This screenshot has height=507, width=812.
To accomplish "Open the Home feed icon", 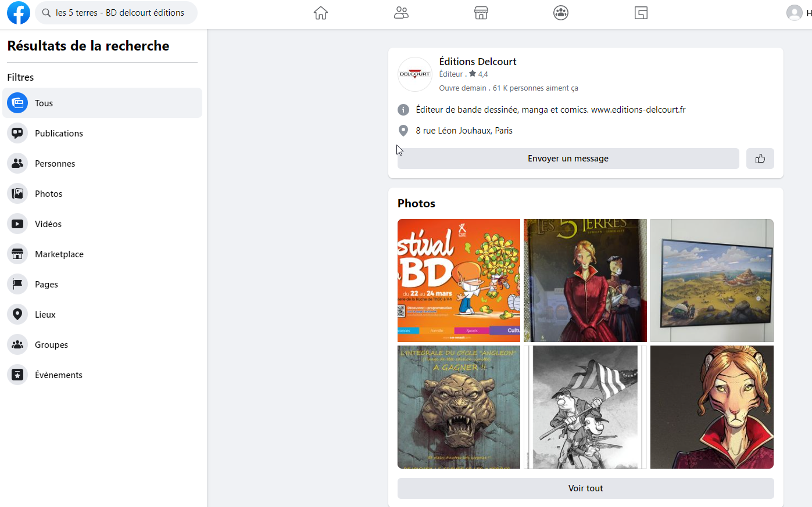I will coord(321,13).
